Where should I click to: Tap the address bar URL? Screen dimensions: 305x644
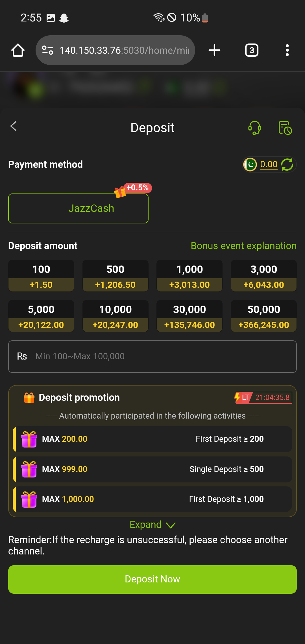tap(124, 50)
